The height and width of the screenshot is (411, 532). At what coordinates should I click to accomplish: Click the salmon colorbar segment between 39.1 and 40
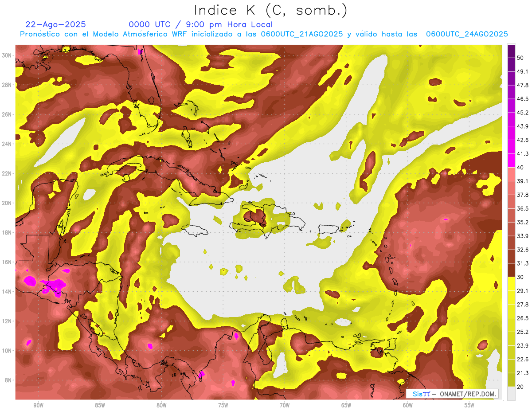[x=511, y=174]
